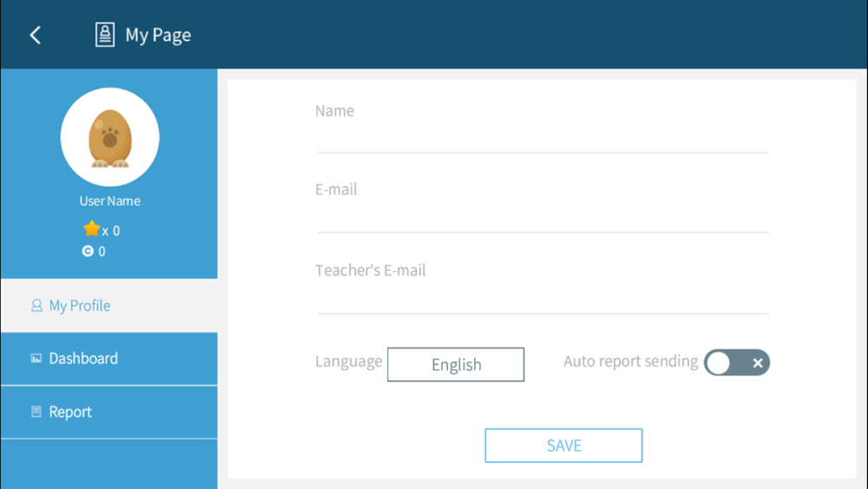Open the Dashboard tab

pos(109,359)
